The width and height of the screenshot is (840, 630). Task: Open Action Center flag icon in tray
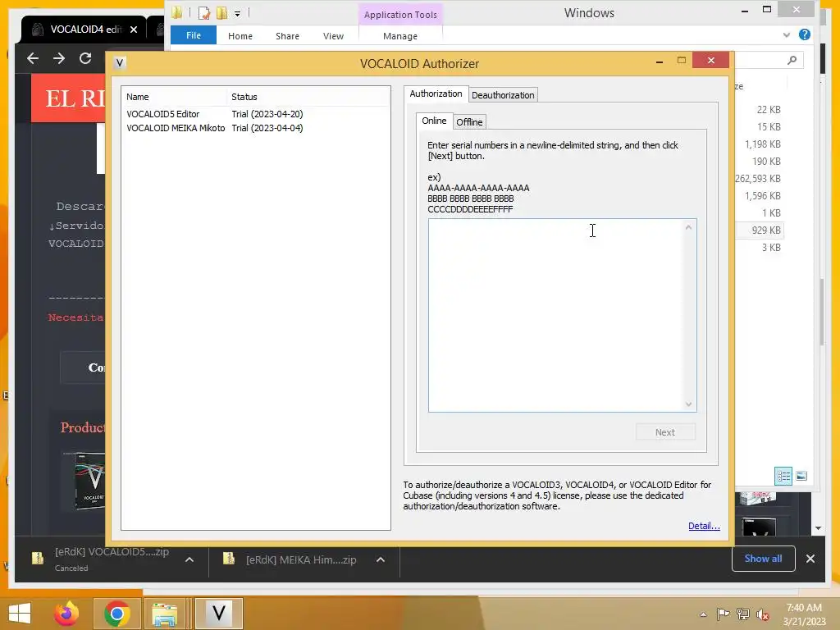pos(723,614)
